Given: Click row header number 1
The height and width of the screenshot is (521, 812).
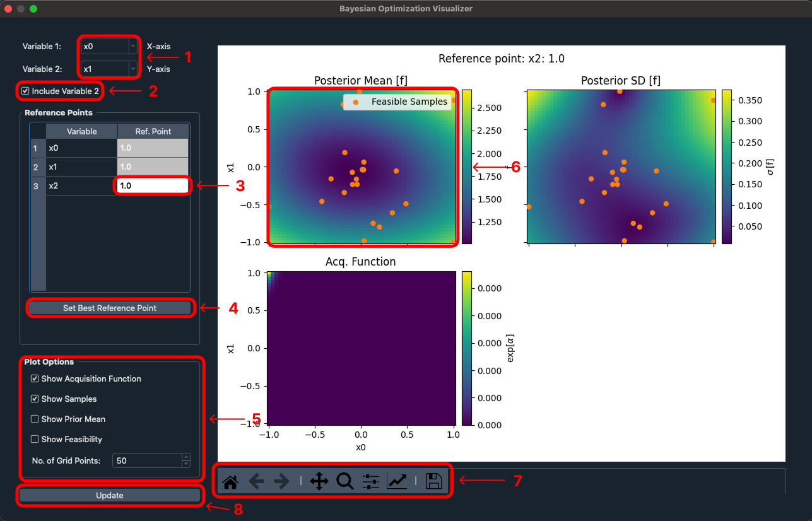Looking at the screenshot, I should click(x=38, y=148).
